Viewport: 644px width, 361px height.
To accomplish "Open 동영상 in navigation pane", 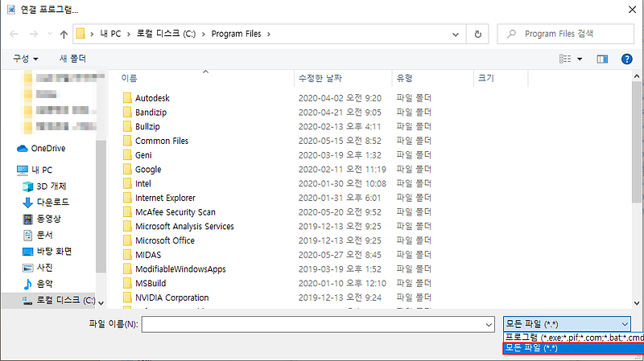I will 42,219.
